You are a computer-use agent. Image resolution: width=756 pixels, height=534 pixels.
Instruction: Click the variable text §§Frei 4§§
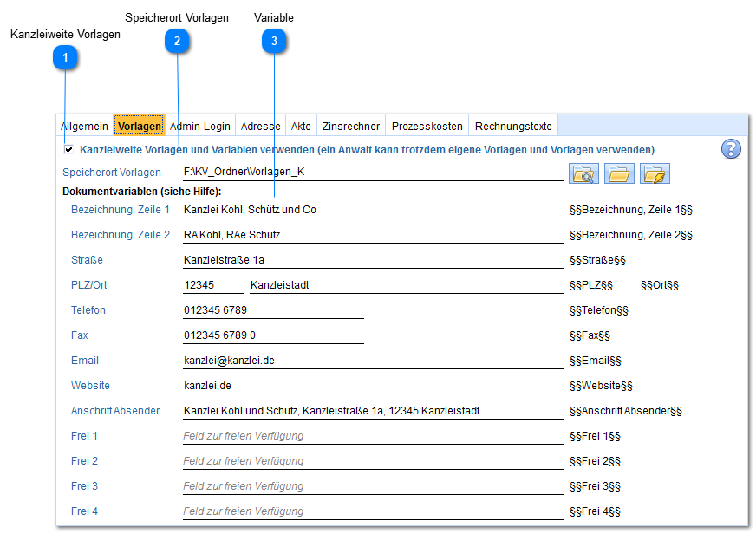coord(595,511)
